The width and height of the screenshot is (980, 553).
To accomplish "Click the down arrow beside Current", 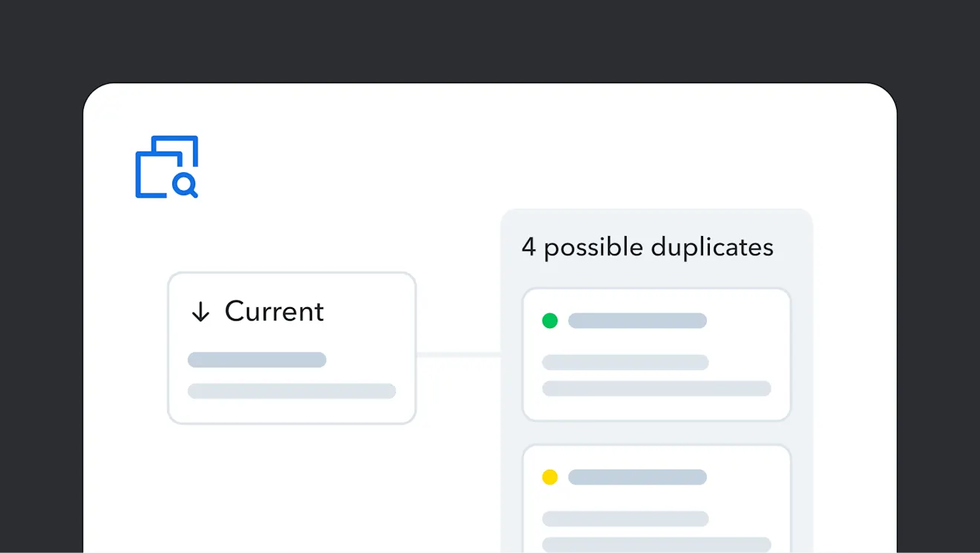I will (200, 313).
